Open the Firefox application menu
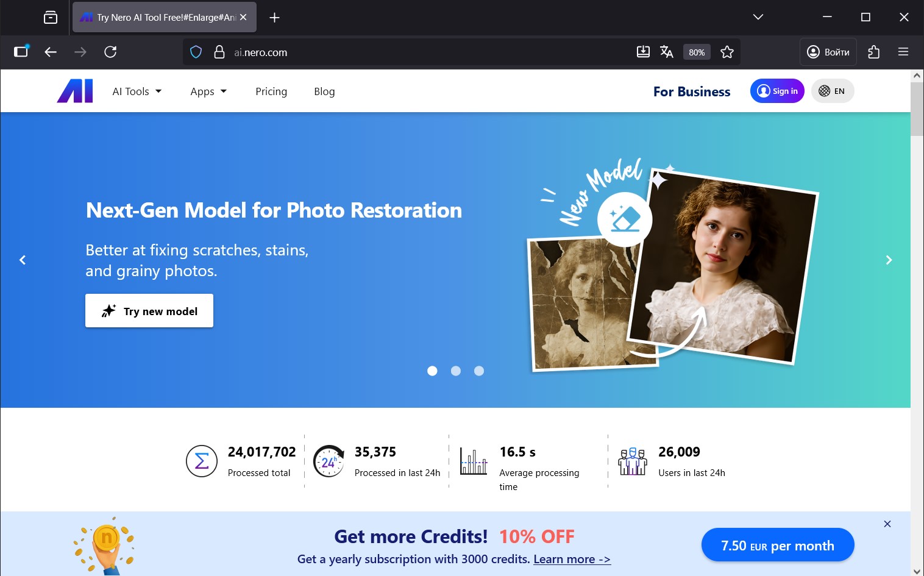Viewport: 924px width, 576px height. coord(903,52)
